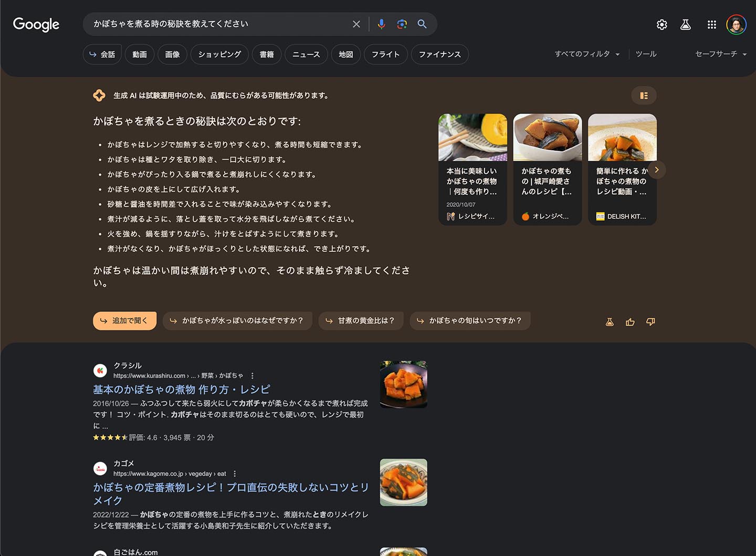
Task: Open Google Lens image search icon
Action: click(402, 24)
